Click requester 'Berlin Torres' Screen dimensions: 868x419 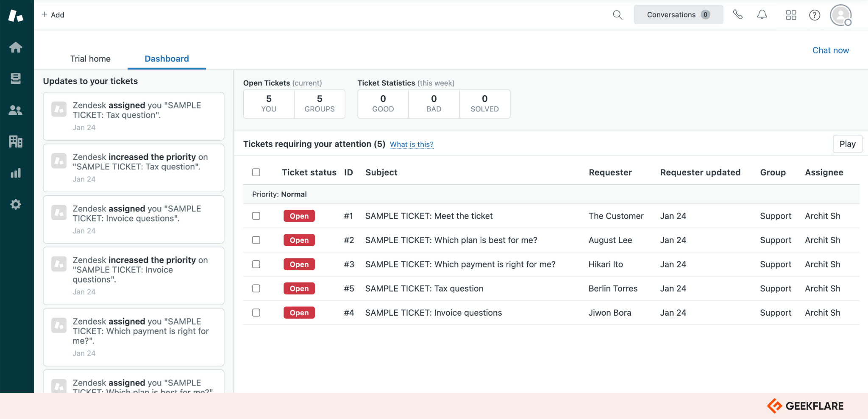pos(613,289)
